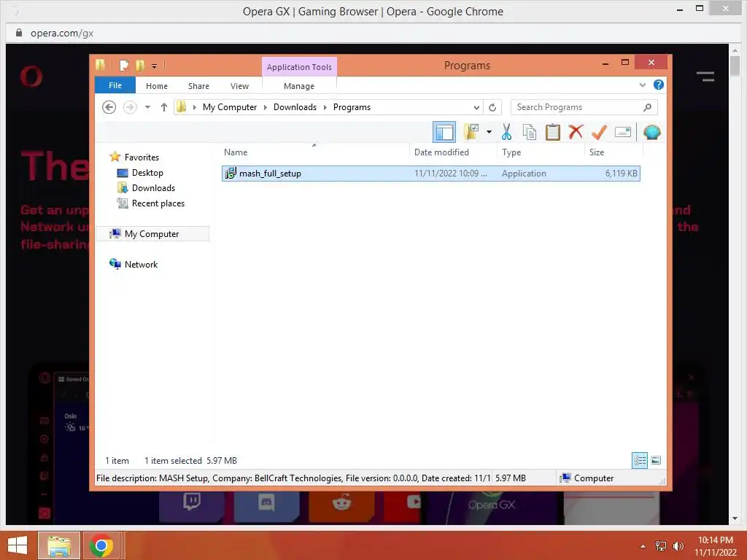Click the Properties quick access icon
The image size is (747, 560).
tap(124, 65)
